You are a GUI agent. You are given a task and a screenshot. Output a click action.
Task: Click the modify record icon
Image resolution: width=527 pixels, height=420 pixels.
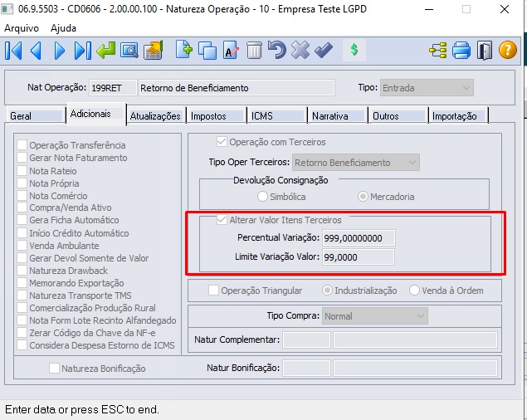(231, 51)
